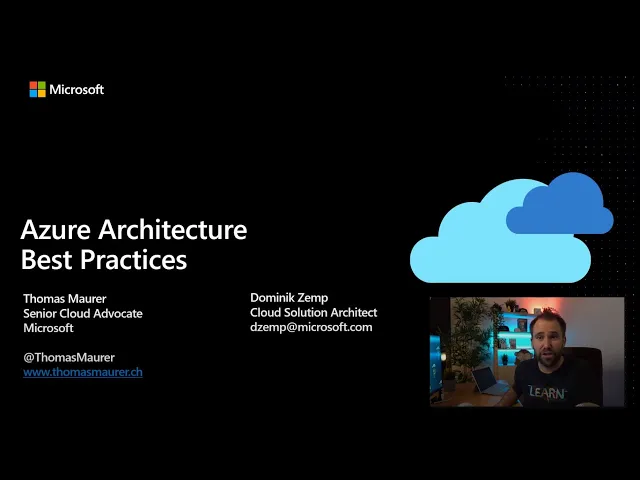This screenshot has height=480, width=640.
Task: Click the Microsoft wordmark beside the logo
Action: click(77, 89)
